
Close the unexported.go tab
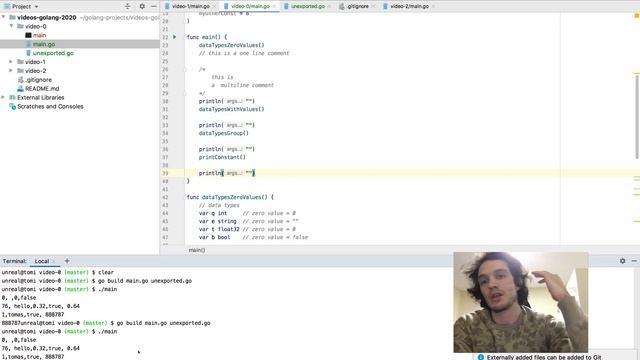coord(329,7)
